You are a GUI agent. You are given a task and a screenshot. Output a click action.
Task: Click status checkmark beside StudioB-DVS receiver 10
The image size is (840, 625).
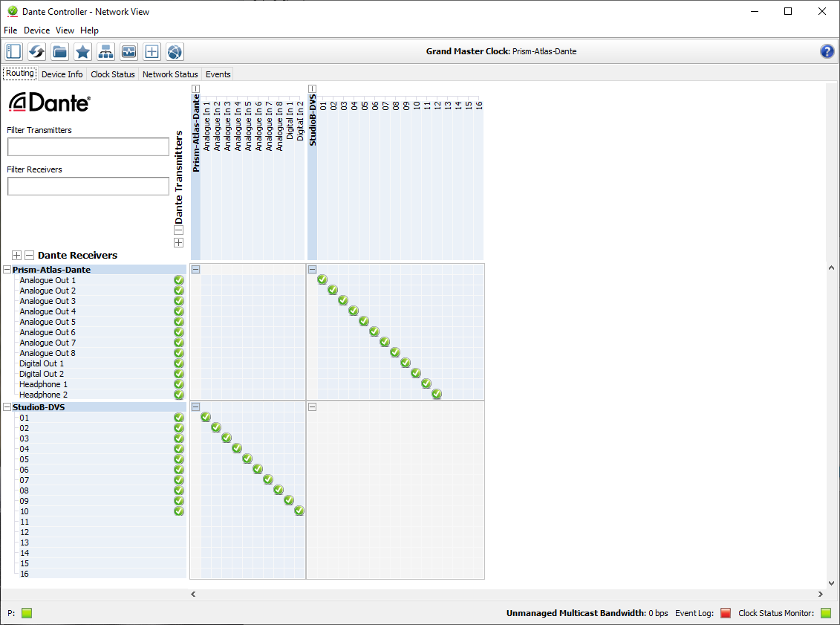pos(179,511)
